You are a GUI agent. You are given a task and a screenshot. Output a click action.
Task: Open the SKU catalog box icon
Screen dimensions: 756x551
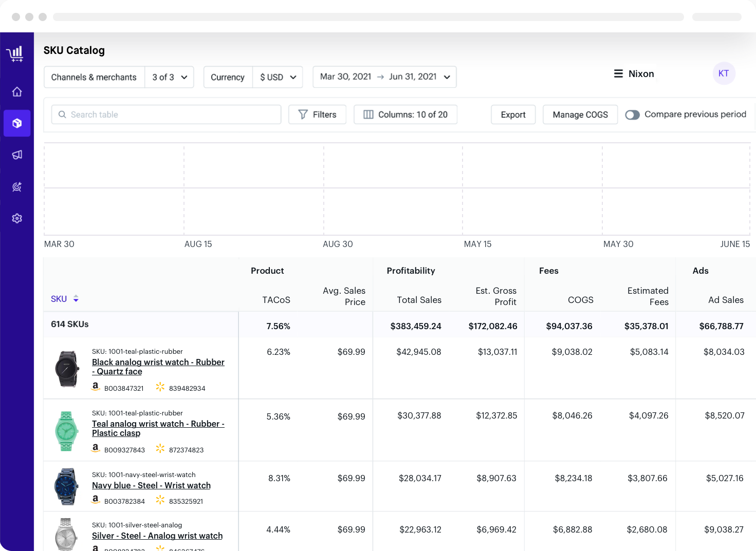pyautogui.click(x=17, y=123)
